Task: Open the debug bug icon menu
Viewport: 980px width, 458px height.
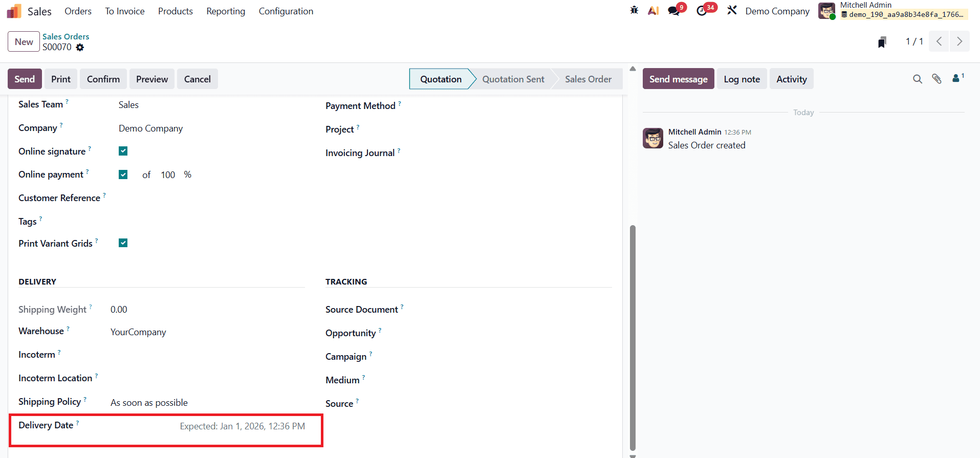Action: point(634,10)
